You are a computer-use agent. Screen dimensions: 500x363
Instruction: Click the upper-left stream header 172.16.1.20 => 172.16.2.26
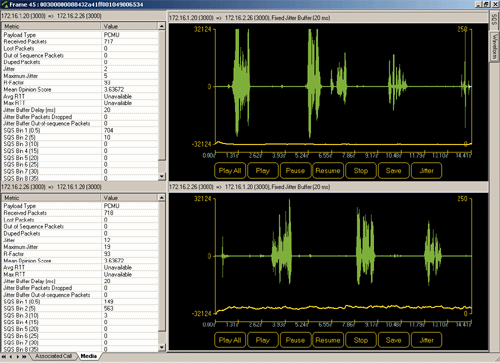coord(51,16)
